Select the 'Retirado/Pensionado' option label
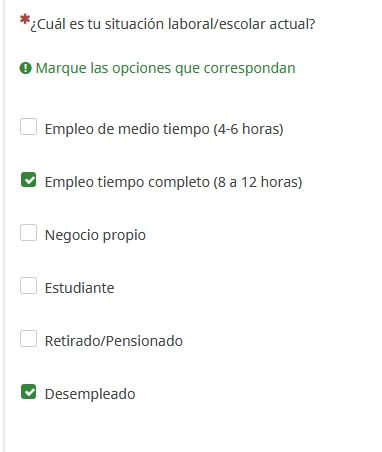Image resolution: width=382 pixels, height=452 pixels. coord(114,341)
